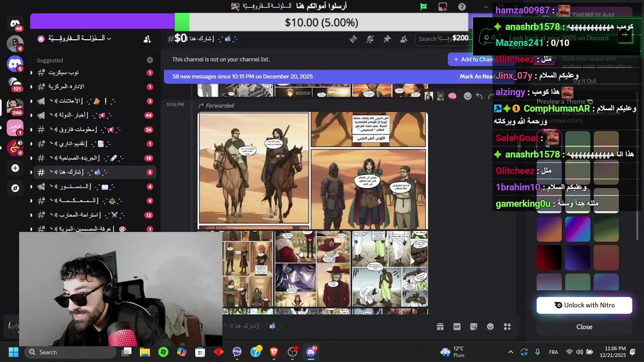Open Discover servers compass icon
Screen dimensions: 644x362
pyautogui.click(x=15, y=189)
